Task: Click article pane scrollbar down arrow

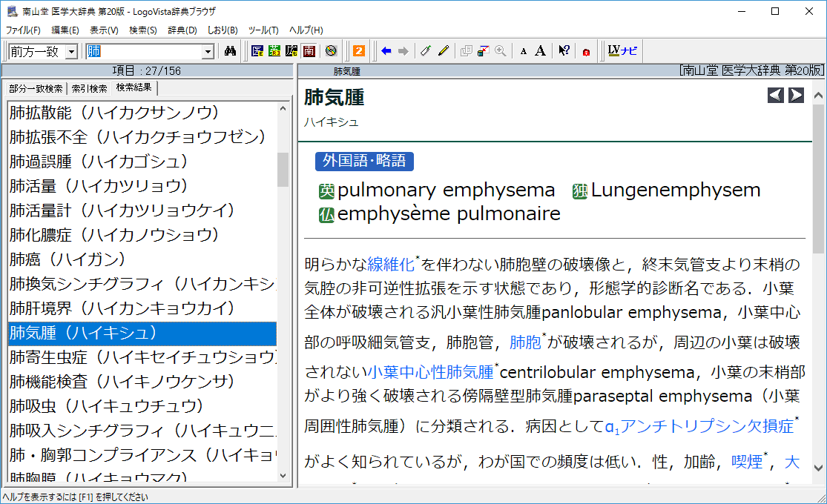Action: point(819,468)
